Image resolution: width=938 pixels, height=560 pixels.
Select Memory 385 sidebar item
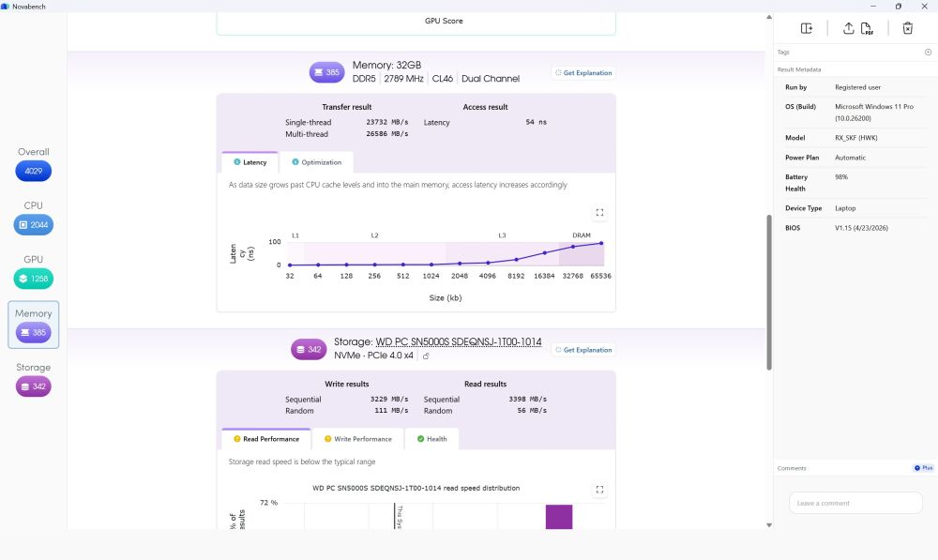point(34,325)
